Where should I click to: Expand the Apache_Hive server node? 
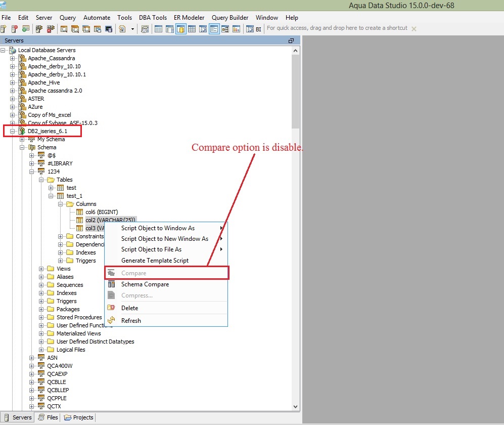click(x=12, y=82)
